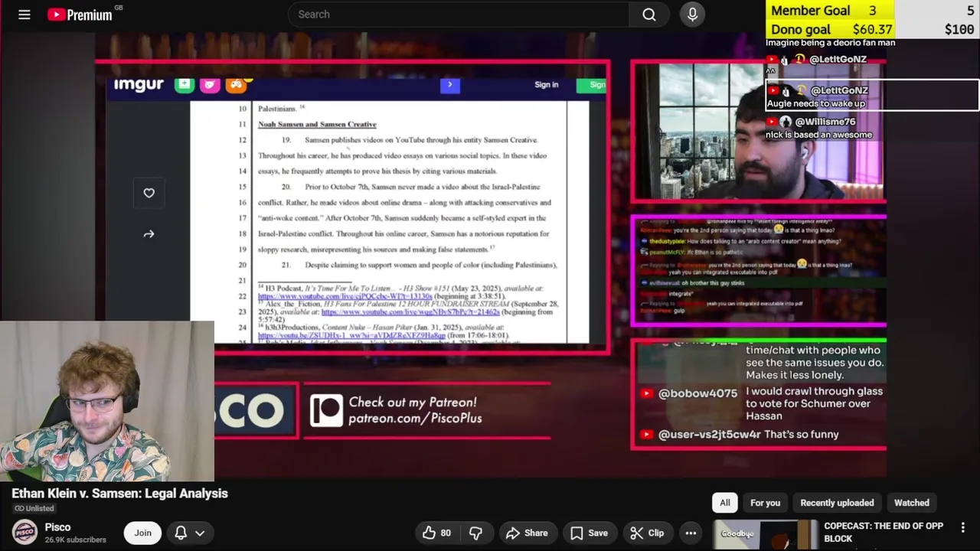This screenshot has height=551, width=980.
Task: Open options menu for COPECAST video
Action: coord(962,527)
